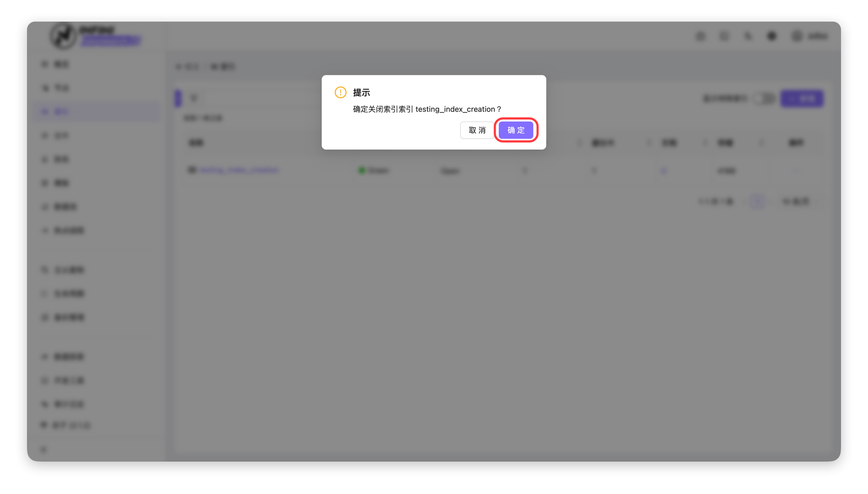The image size is (868, 494).
Task: Click the index icon beside the blurred index link
Action: [192, 170]
